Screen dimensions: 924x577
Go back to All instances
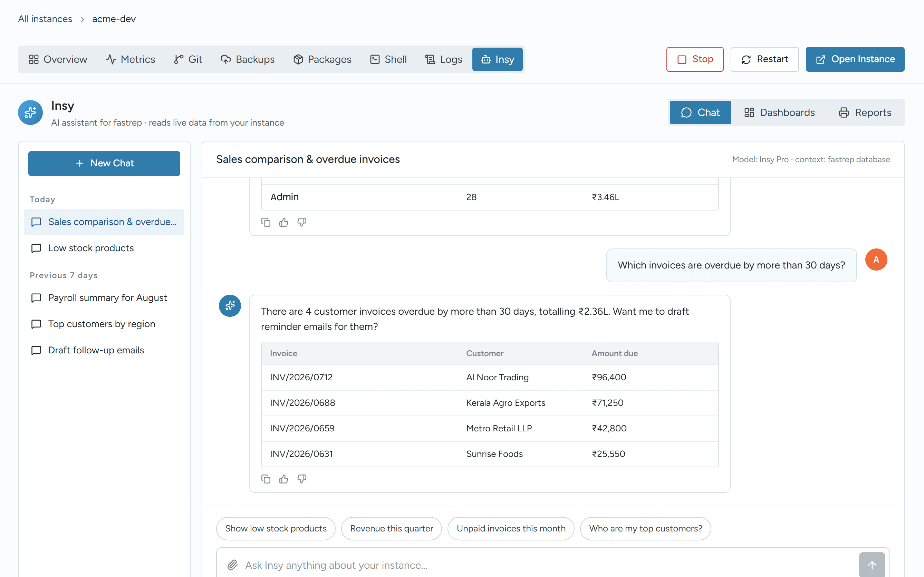pos(45,19)
